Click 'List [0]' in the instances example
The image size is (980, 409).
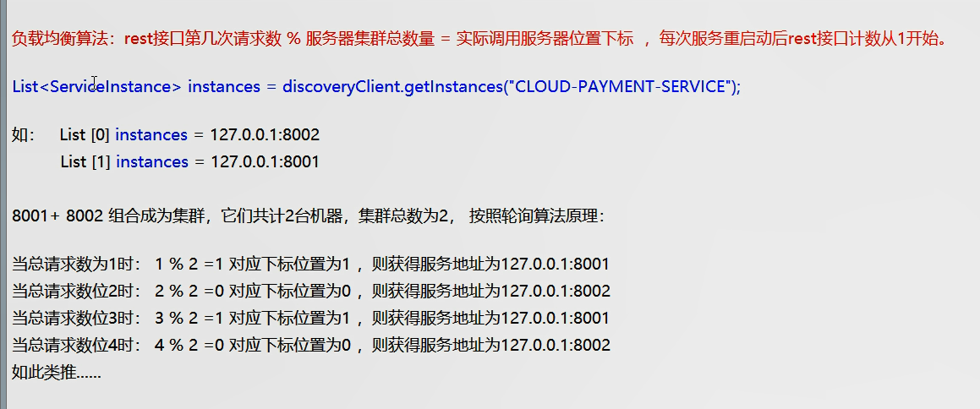[85, 134]
